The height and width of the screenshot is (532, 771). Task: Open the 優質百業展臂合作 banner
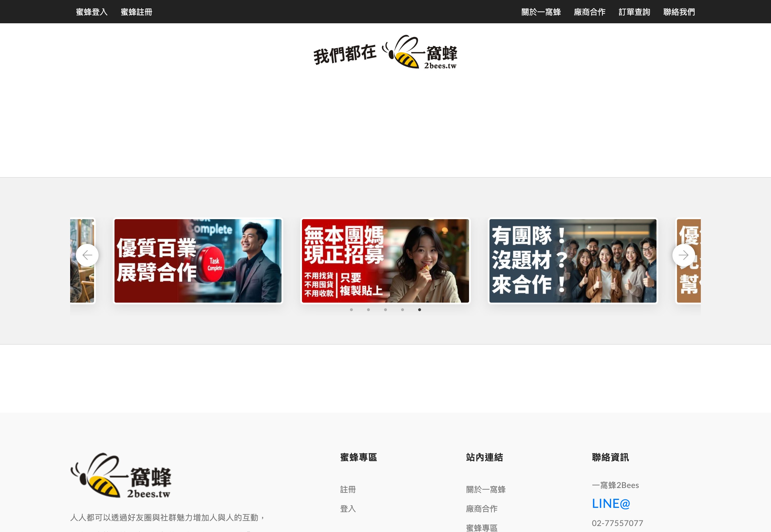(198, 261)
